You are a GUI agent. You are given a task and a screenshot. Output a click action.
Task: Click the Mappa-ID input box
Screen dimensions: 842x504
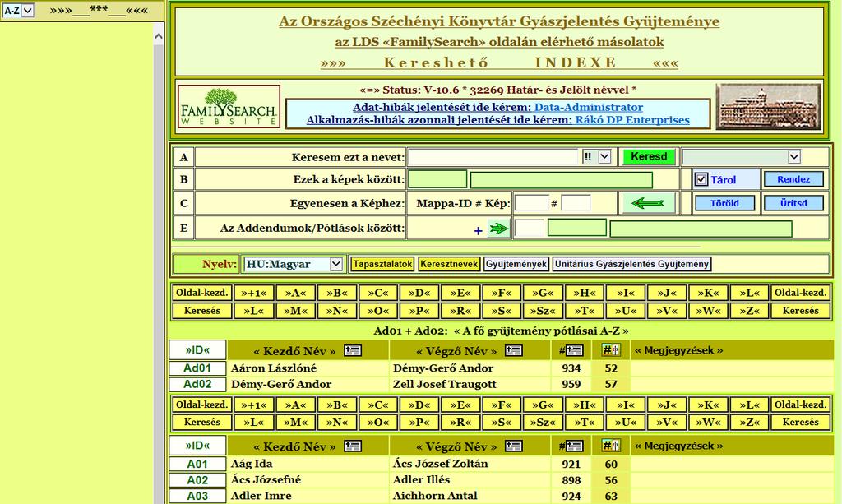tap(532, 203)
